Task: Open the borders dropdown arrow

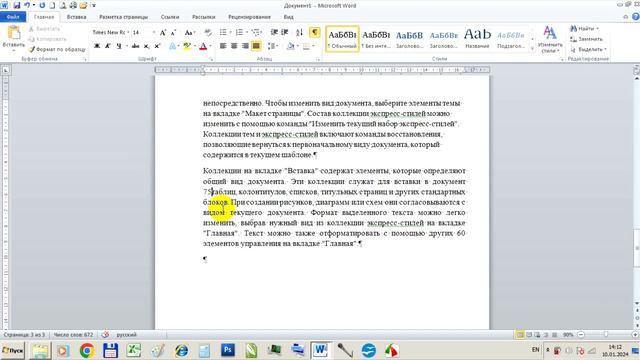Action: (x=313, y=46)
